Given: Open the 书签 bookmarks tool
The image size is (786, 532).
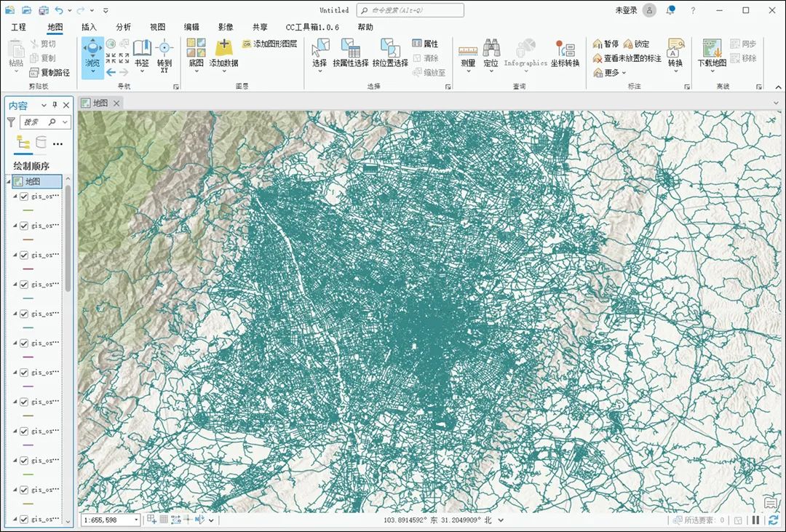Looking at the screenshot, I should [142, 54].
